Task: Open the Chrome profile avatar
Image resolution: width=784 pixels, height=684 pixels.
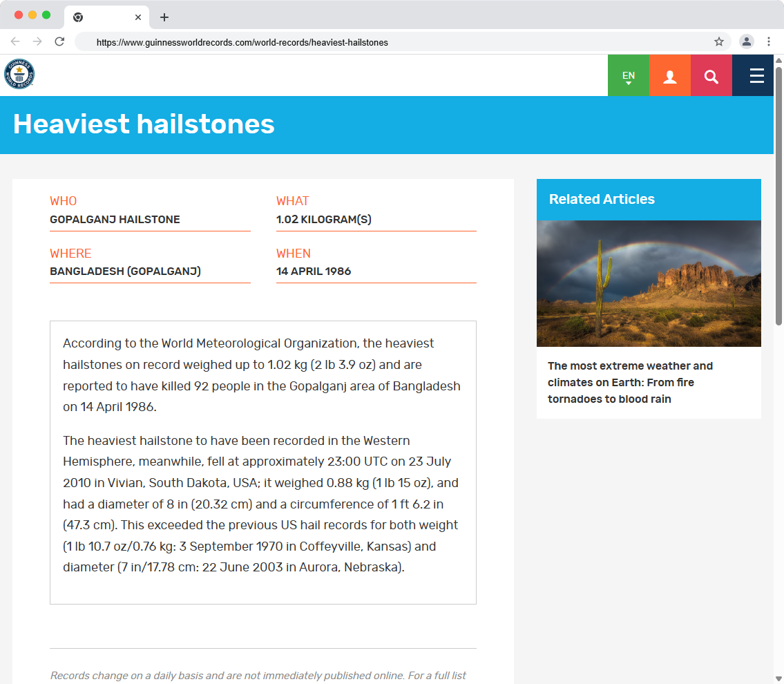Action: 747,41
